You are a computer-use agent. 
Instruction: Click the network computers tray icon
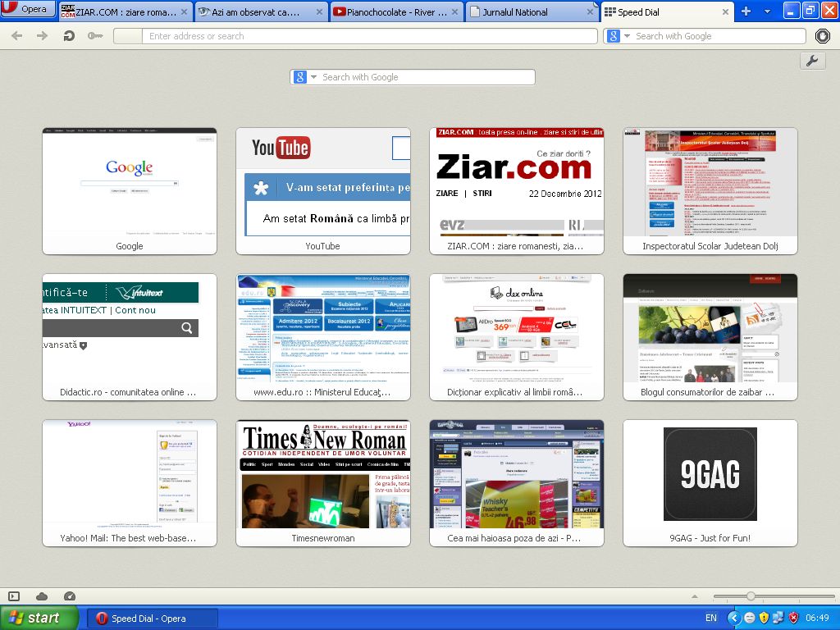(x=779, y=619)
